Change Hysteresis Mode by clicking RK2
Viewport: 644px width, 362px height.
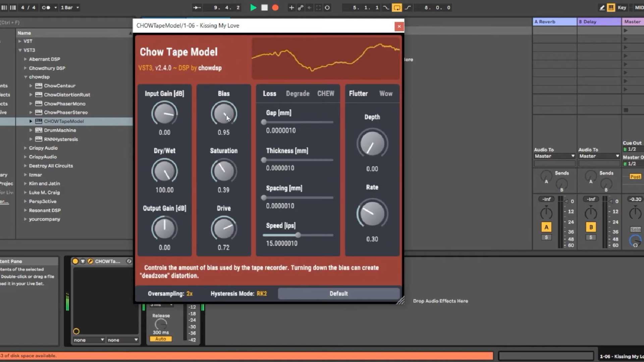262,293
